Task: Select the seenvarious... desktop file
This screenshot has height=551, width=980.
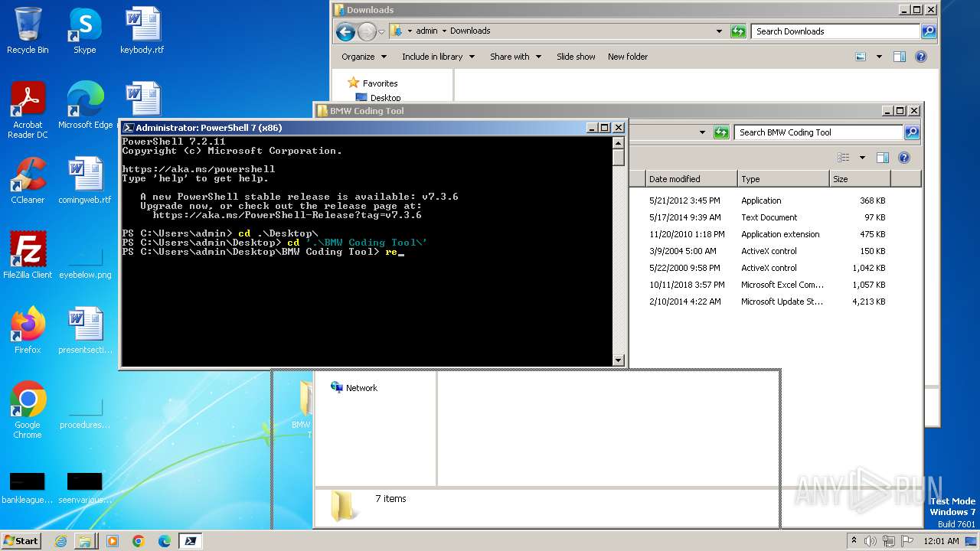Action: (85, 488)
